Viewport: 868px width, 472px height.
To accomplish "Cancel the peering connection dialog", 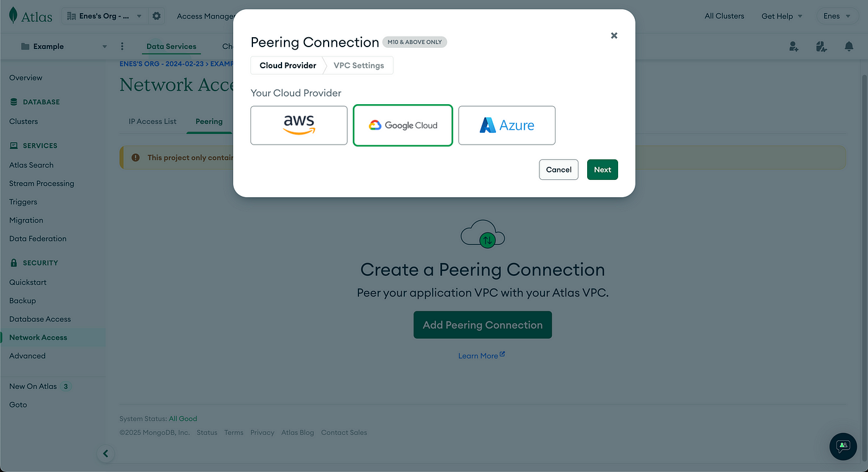I will tap(559, 169).
